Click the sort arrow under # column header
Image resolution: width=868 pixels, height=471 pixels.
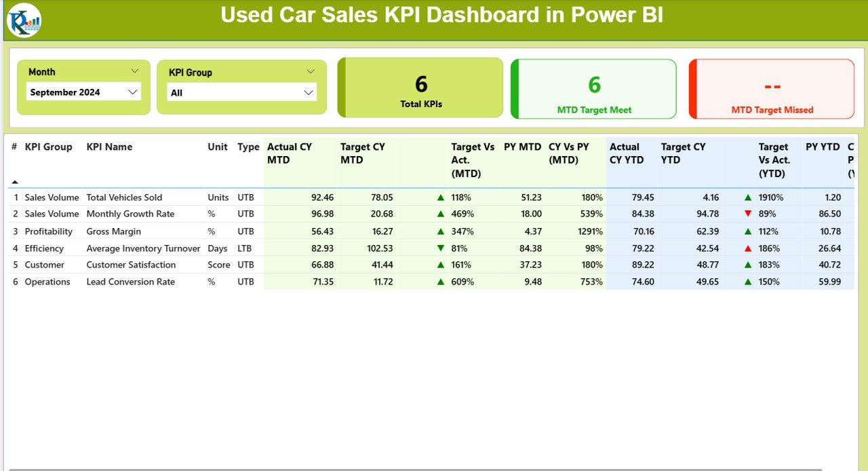pos(15,182)
